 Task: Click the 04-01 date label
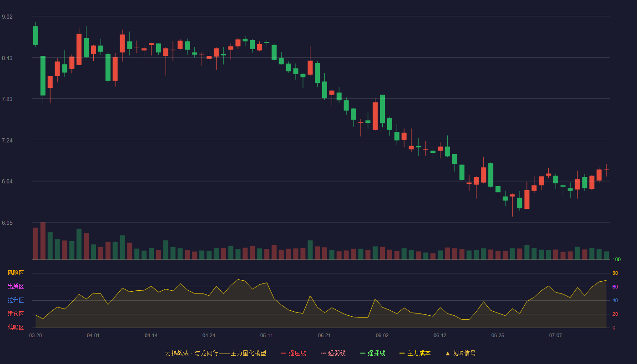coord(93,335)
